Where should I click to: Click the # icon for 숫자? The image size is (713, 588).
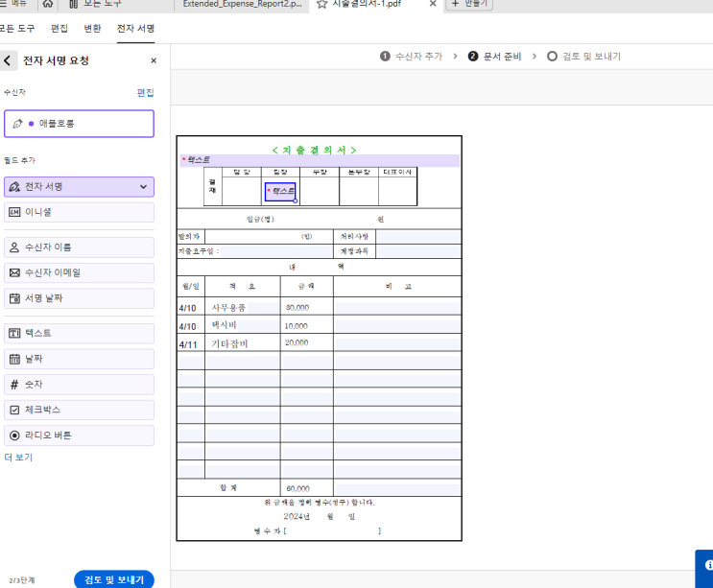click(x=14, y=385)
